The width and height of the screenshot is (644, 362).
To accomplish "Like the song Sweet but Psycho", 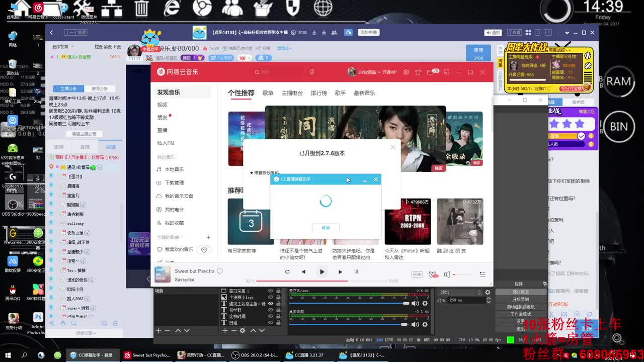I will 219,271.
